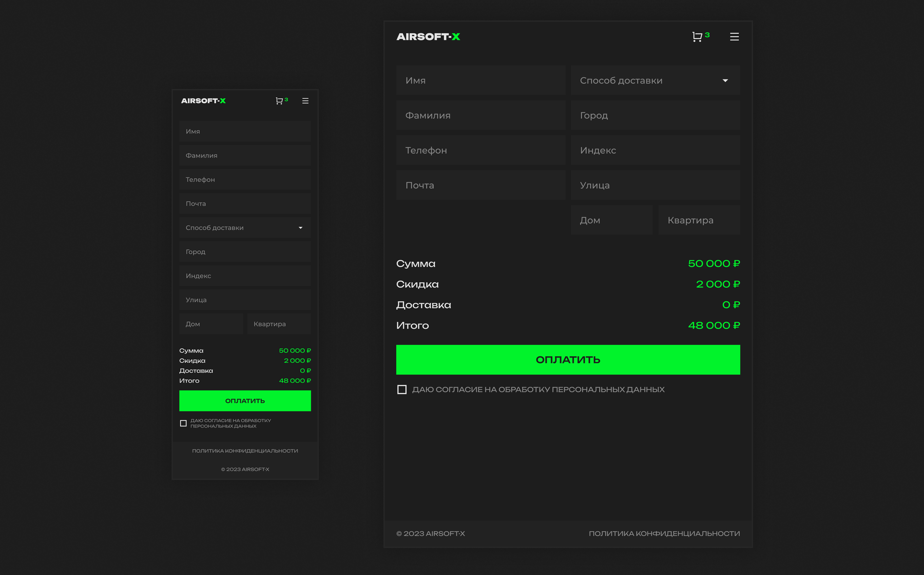924x575 pixels.
Task: Click the AIRSOFT-X logo in tablet header
Action: tap(428, 37)
